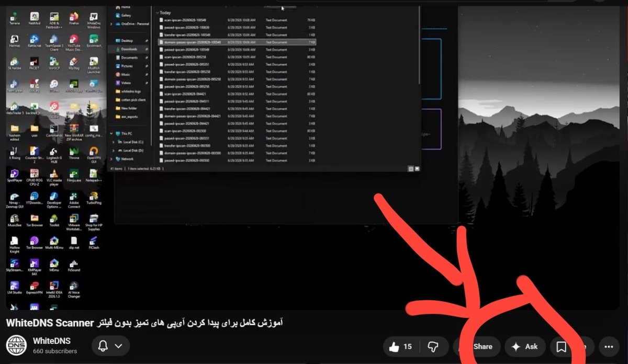Collapse This PC tree node
628x364 pixels.
111,133
